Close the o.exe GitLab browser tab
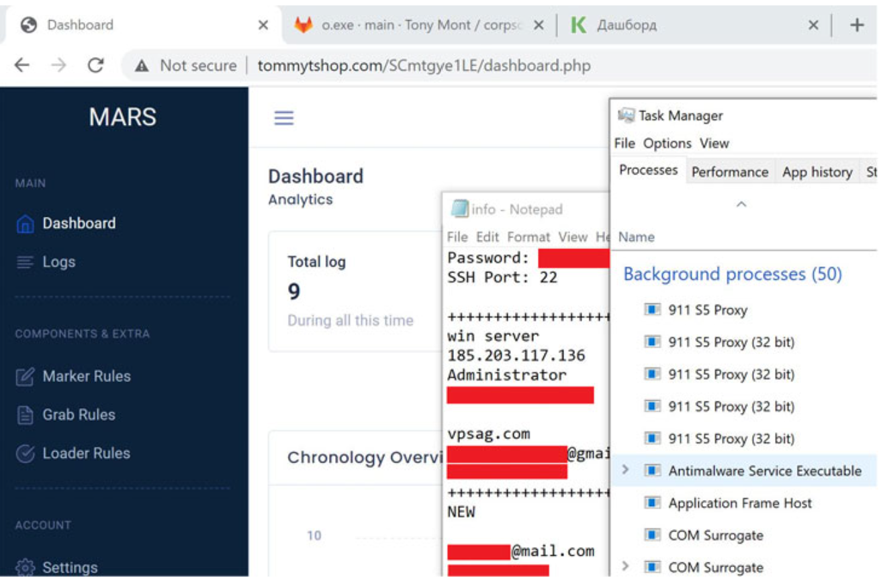The height and width of the screenshot is (588, 881). (x=539, y=26)
